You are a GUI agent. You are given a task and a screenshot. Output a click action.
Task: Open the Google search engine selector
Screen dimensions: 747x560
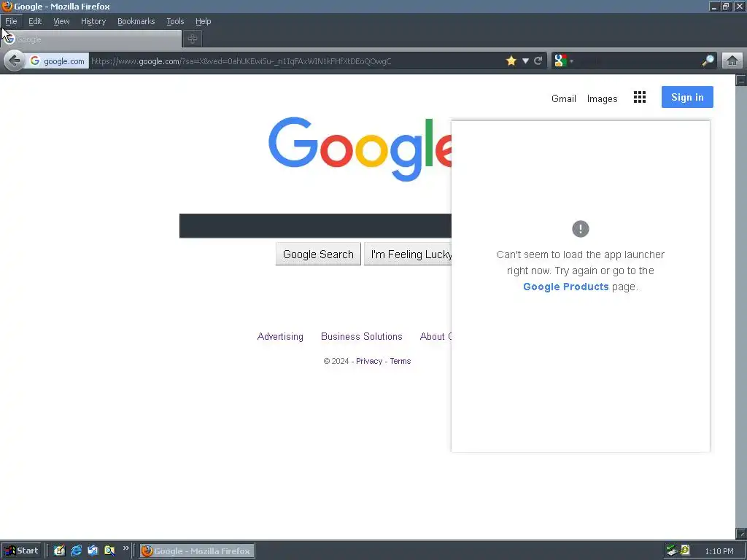coord(563,61)
